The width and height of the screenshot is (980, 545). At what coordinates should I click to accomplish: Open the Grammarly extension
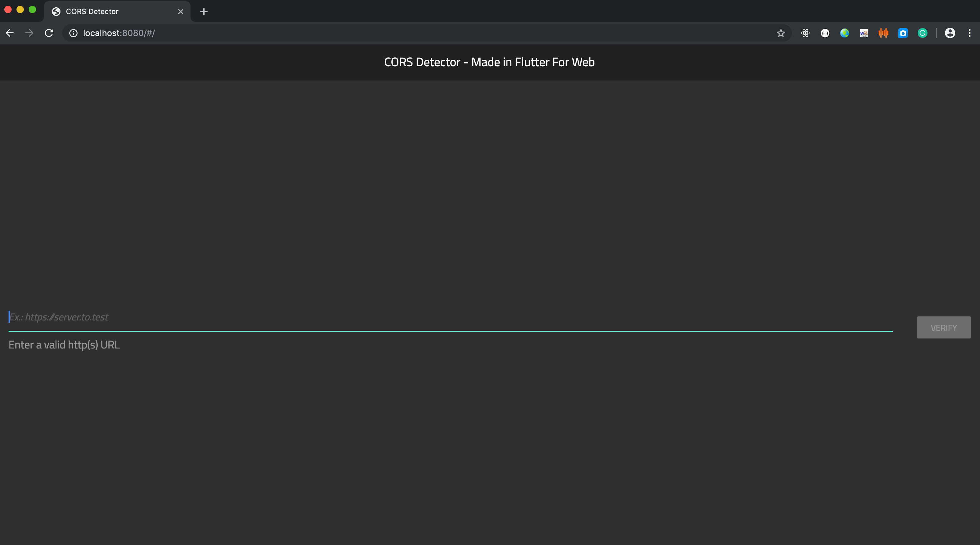[923, 33]
